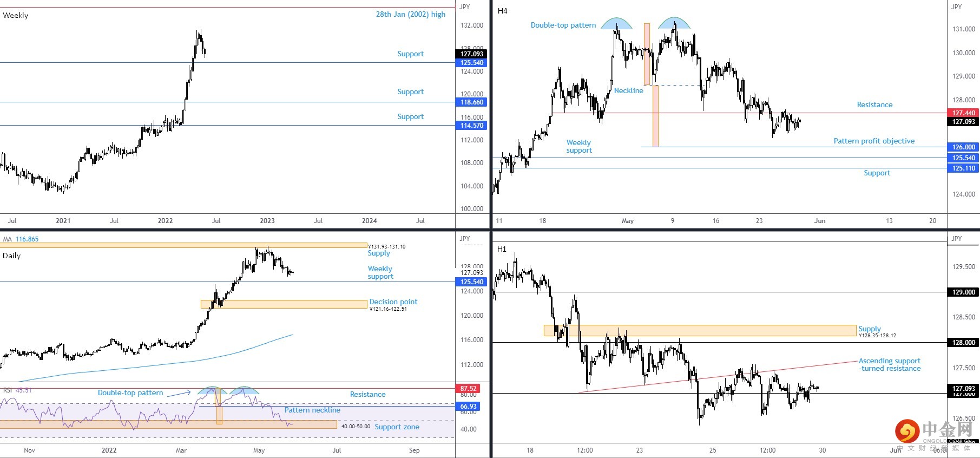Viewport: 980px width, 458px height.
Task: Click the 'RSI 45.51' indicator label
Action: [17, 390]
